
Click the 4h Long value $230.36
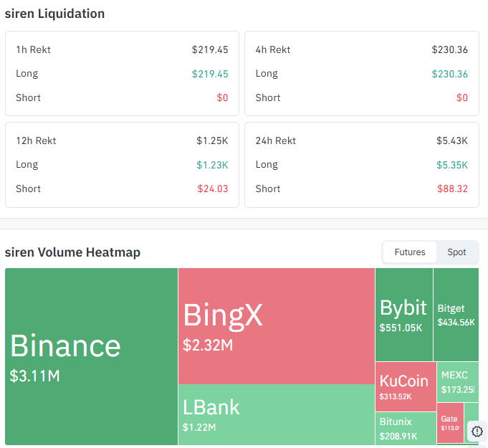click(449, 74)
